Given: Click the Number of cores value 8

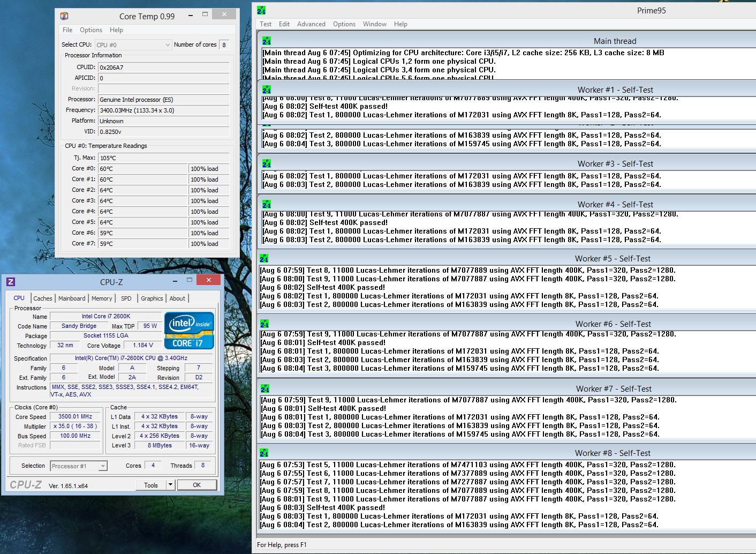Looking at the screenshot, I should tap(224, 45).
